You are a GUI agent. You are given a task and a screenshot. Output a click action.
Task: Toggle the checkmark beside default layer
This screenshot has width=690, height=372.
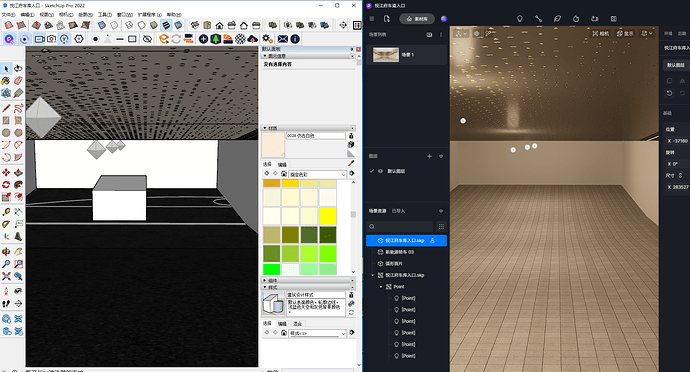[372, 171]
